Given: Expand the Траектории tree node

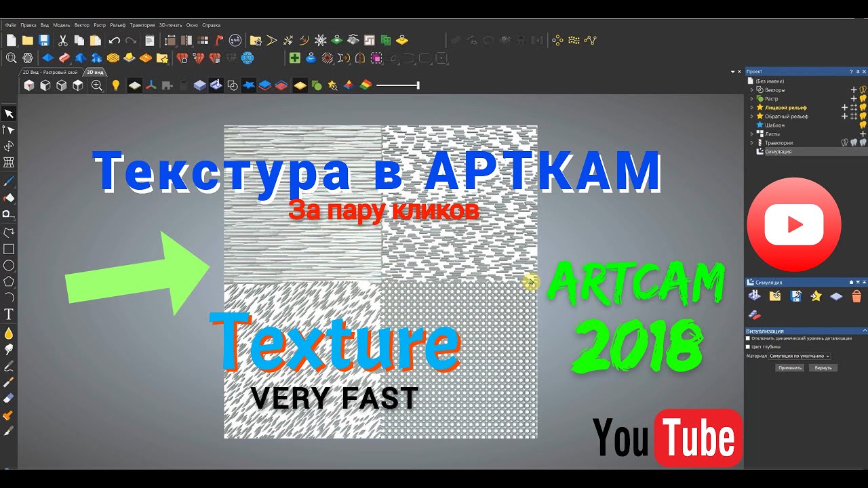Looking at the screenshot, I should [x=751, y=142].
